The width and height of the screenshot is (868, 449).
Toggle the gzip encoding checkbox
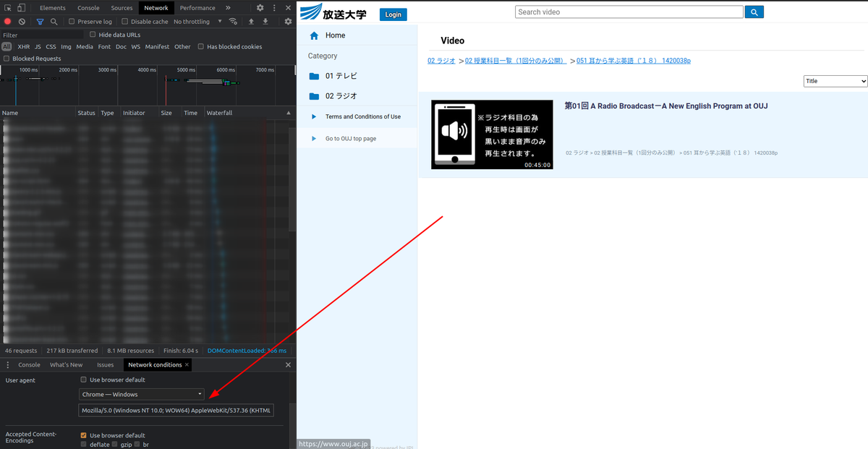(115, 444)
